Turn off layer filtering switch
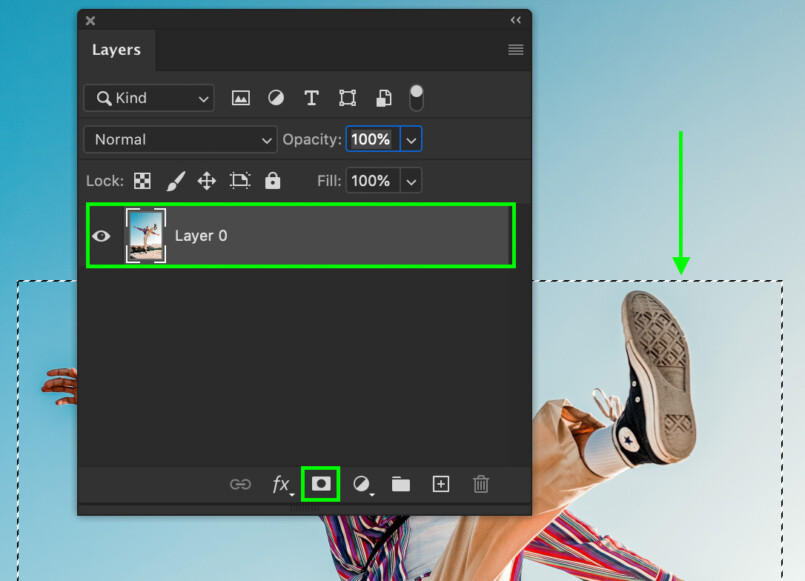This screenshot has width=805, height=581. tap(416, 97)
